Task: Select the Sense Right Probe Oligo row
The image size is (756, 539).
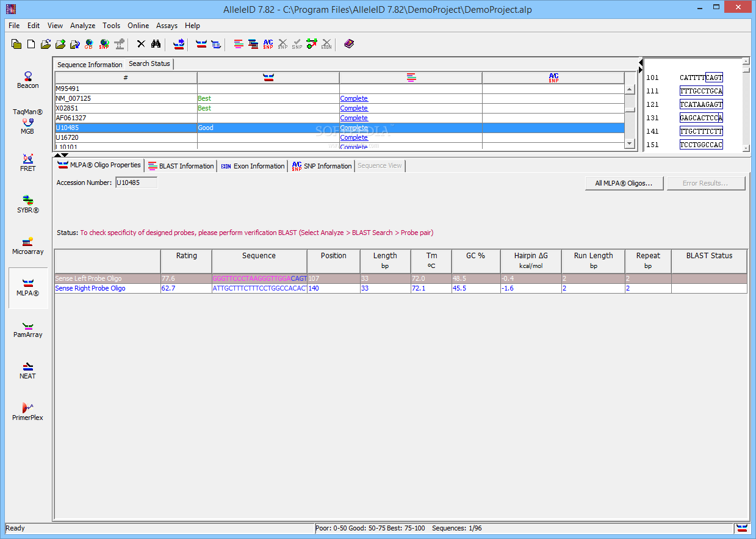Action: coord(401,288)
